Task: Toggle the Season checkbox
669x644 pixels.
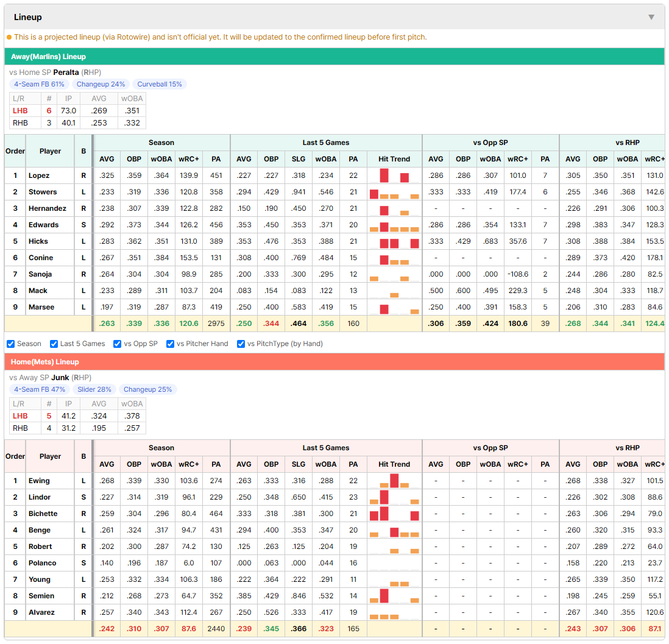Action: click(x=11, y=344)
